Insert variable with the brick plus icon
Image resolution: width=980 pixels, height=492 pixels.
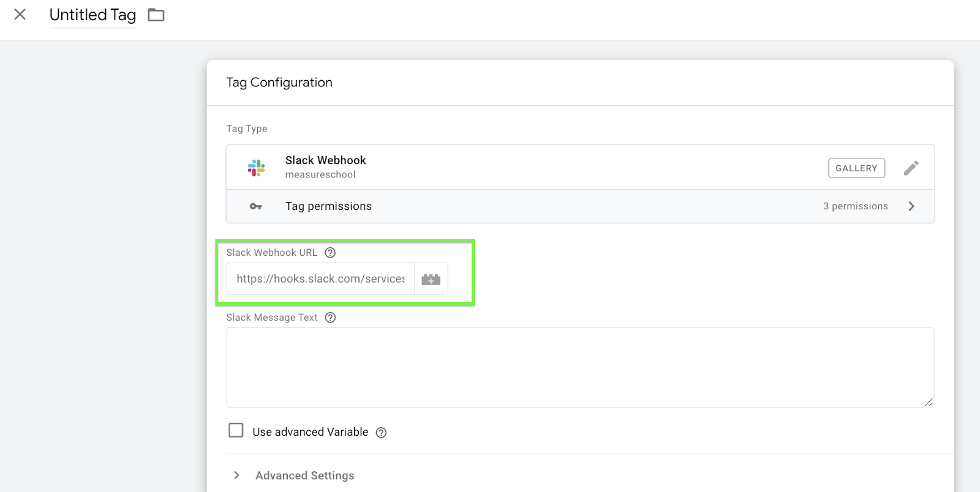[431, 279]
